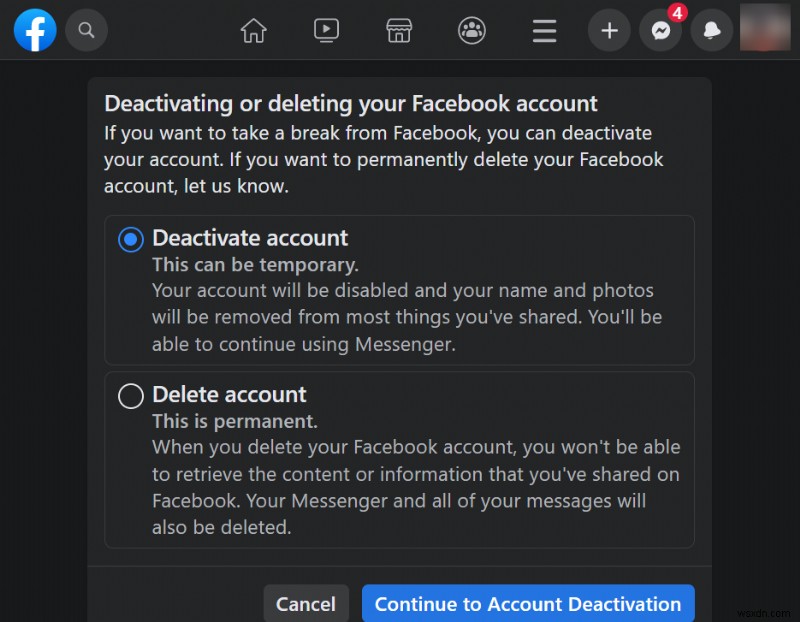Open the Facebook home feed
Screen dimensions: 800x622
click(x=253, y=30)
